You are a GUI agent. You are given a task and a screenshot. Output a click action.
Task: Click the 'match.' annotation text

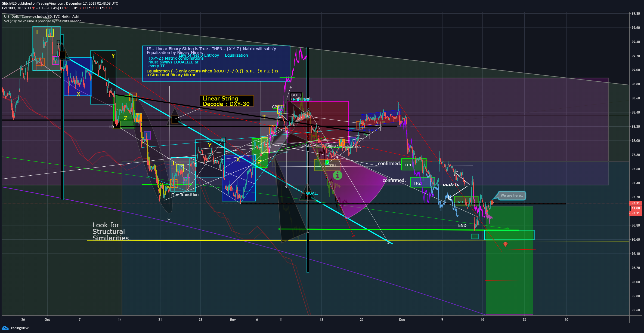click(x=451, y=185)
